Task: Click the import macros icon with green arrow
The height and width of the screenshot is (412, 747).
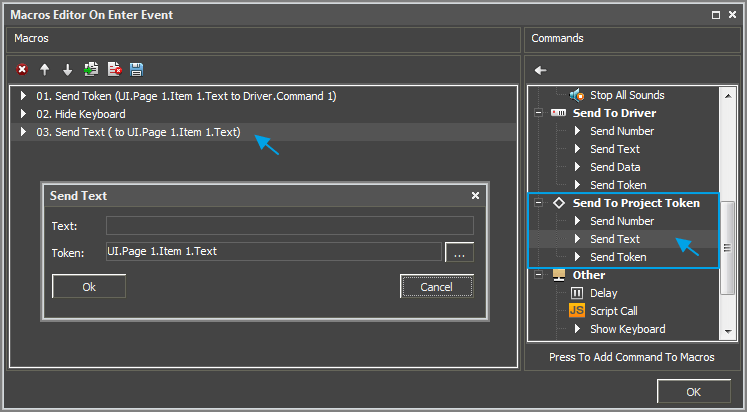Action: coord(91,70)
